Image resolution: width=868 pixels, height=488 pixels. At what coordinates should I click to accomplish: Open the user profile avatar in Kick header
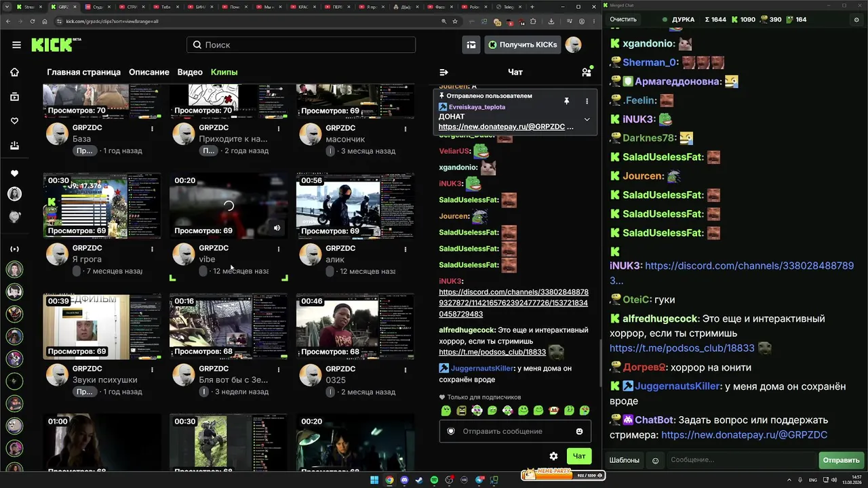coord(573,45)
